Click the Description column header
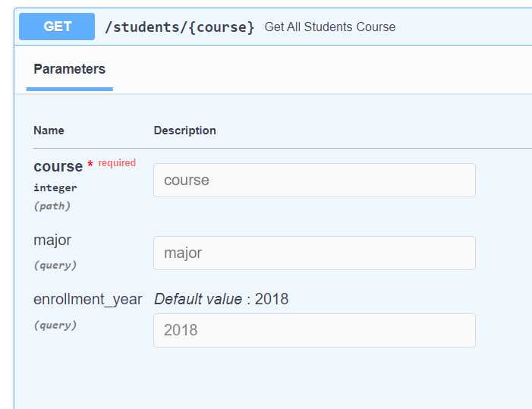 coord(184,131)
